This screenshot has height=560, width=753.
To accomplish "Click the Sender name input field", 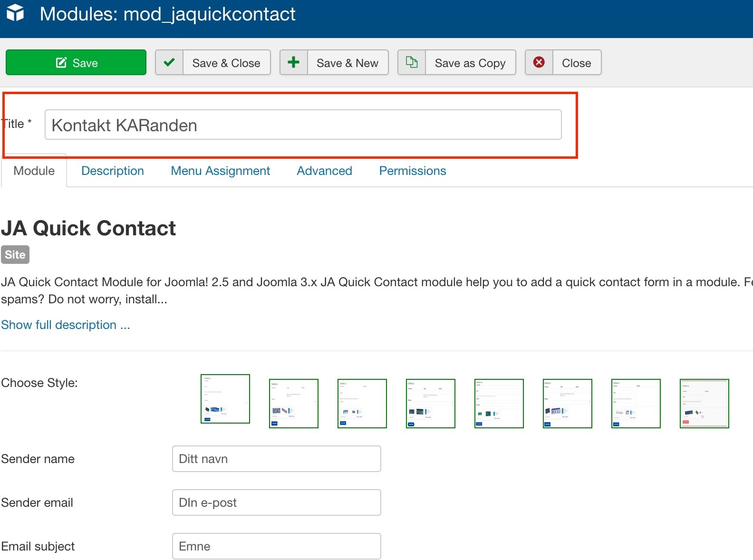I will 277,459.
